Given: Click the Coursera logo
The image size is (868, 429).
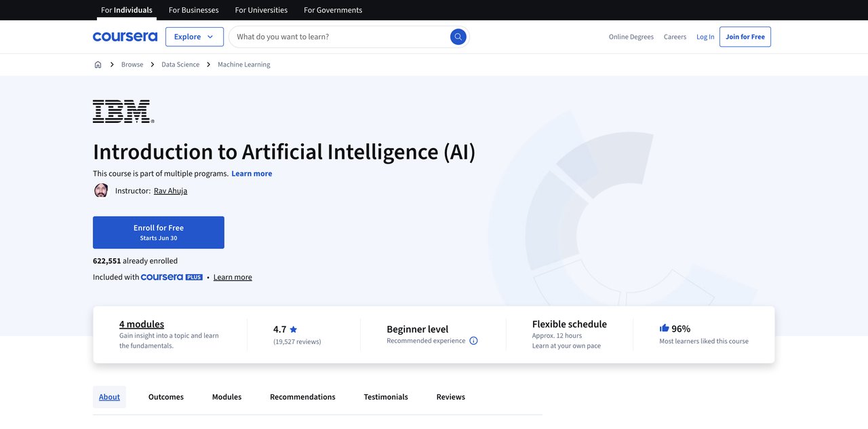Looking at the screenshot, I should [x=125, y=37].
